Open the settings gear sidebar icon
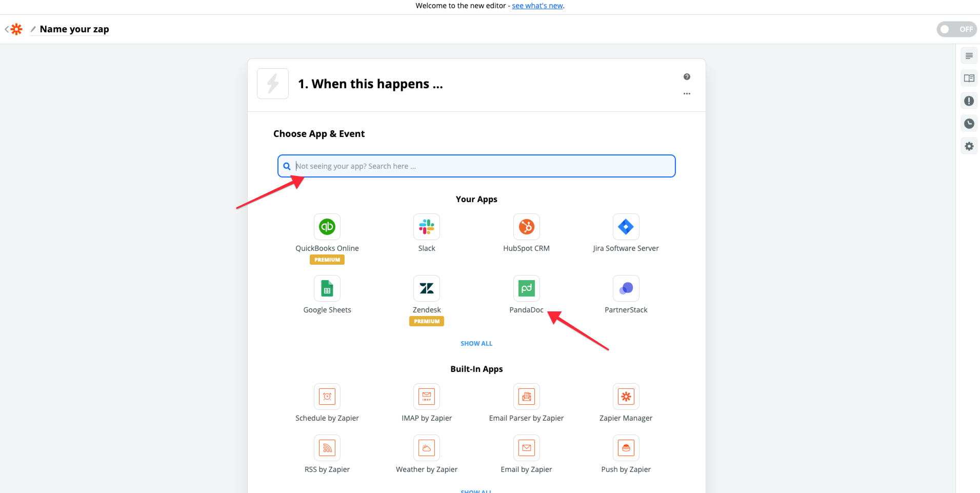 point(969,146)
